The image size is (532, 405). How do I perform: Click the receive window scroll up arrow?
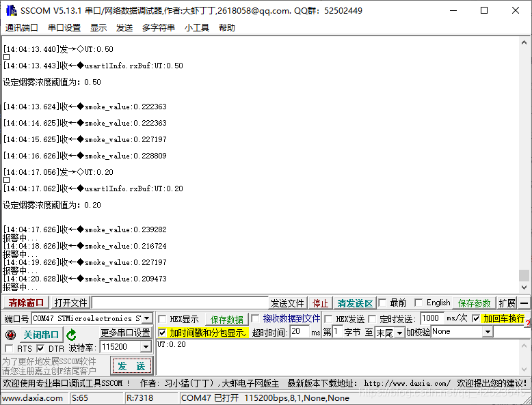click(524, 43)
